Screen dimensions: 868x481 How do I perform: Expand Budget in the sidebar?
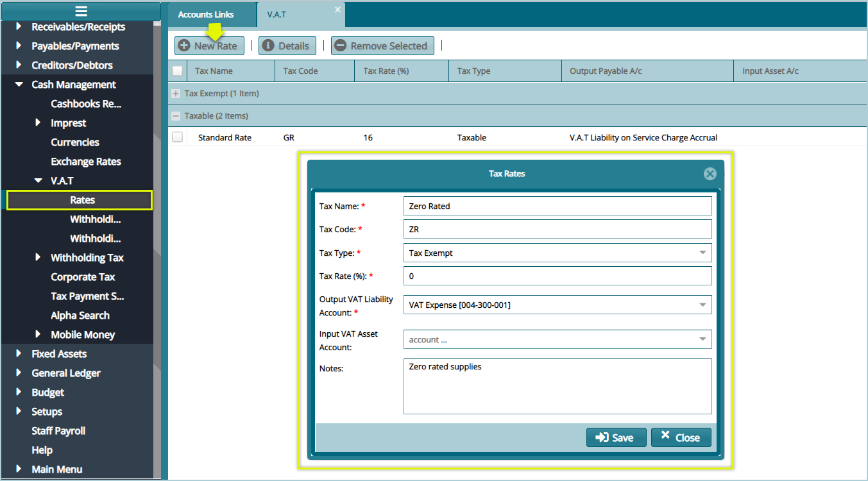click(19, 392)
